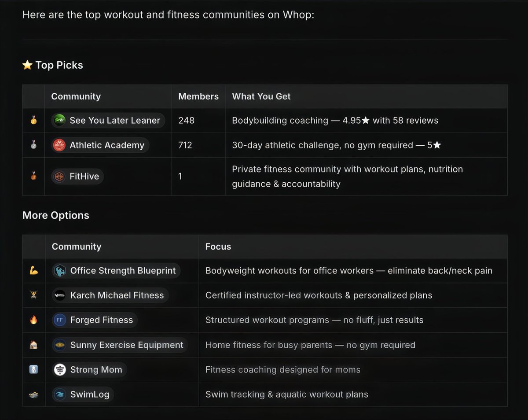Image resolution: width=528 pixels, height=420 pixels.
Task: Click the See You Later Leaner logo icon
Action: click(x=59, y=120)
